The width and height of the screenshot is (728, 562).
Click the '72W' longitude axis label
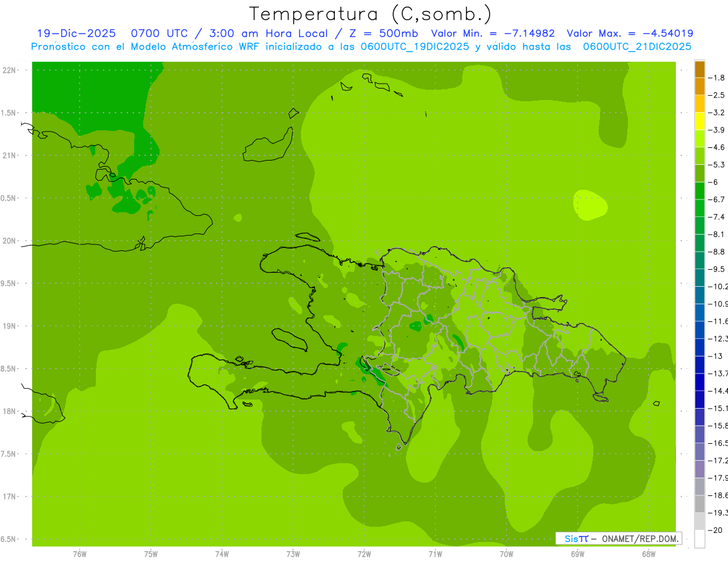[365, 554]
